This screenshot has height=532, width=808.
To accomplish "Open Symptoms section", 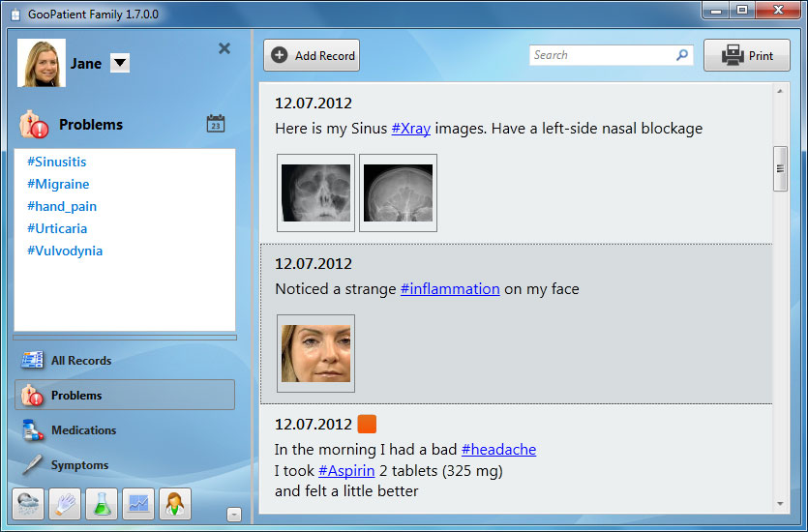I will point(125,465).
